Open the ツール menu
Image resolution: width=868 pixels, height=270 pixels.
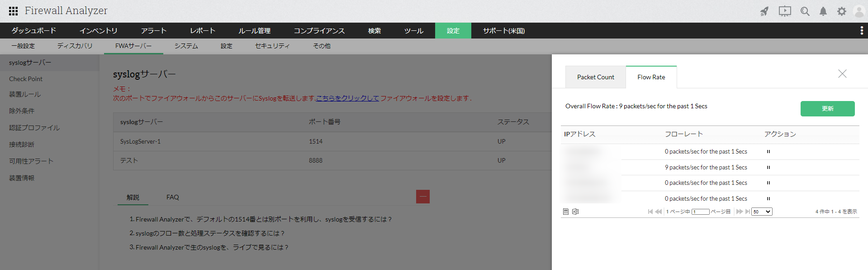tap(414, 30)
